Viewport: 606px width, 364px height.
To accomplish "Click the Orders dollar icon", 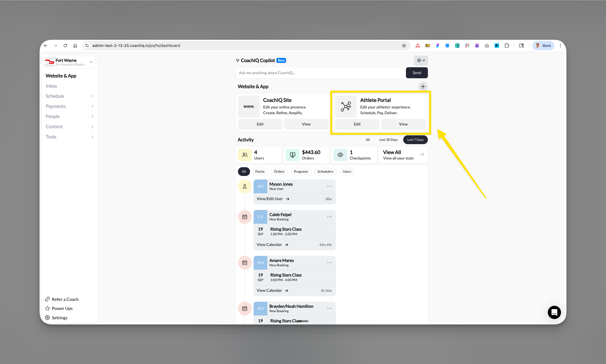I will tap(292, 155).
